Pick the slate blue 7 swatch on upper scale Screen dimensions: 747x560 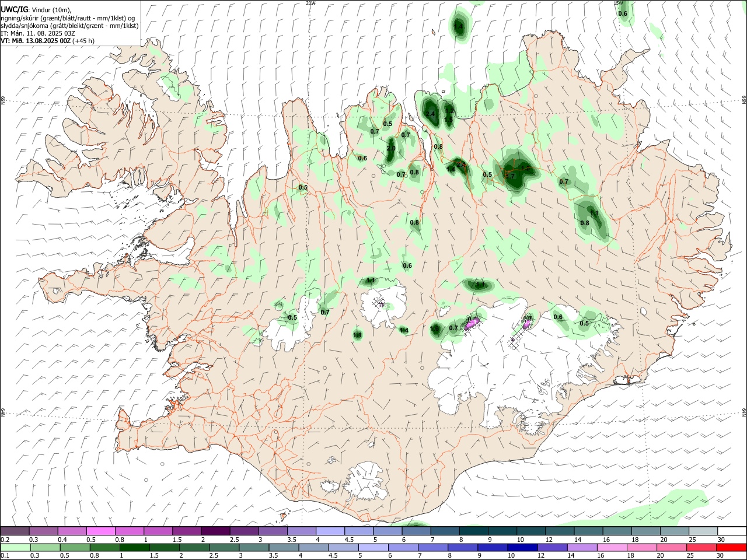click(445, 531)
